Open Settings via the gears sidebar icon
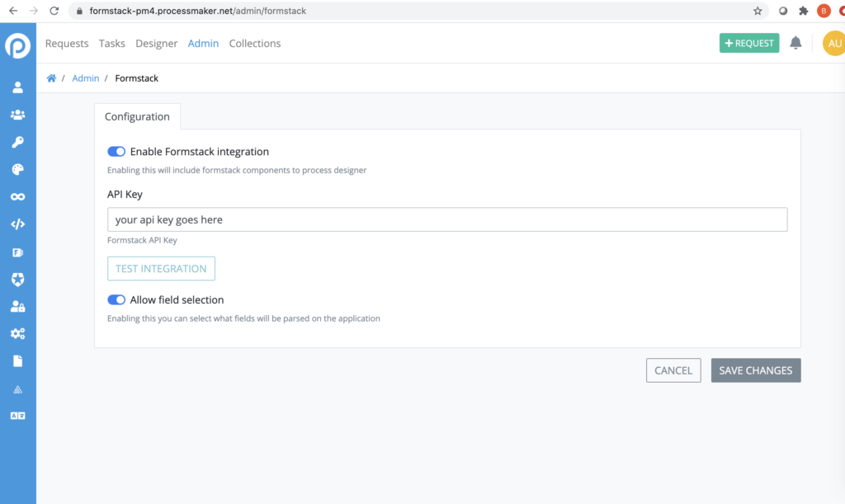Image resolution: width=845 pixels, height=504 pixels. (x=18, y=334)
